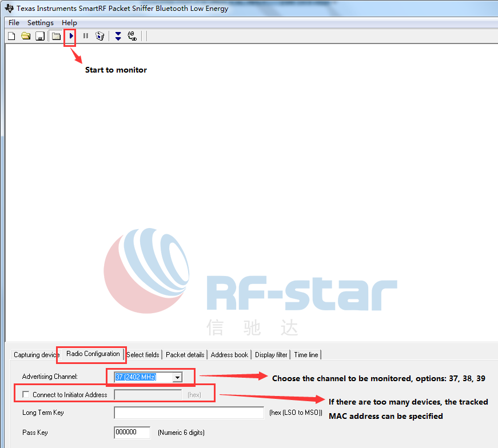Open the Help menu
The height and width of the screenshot is (448, 498).
[69, 22]
